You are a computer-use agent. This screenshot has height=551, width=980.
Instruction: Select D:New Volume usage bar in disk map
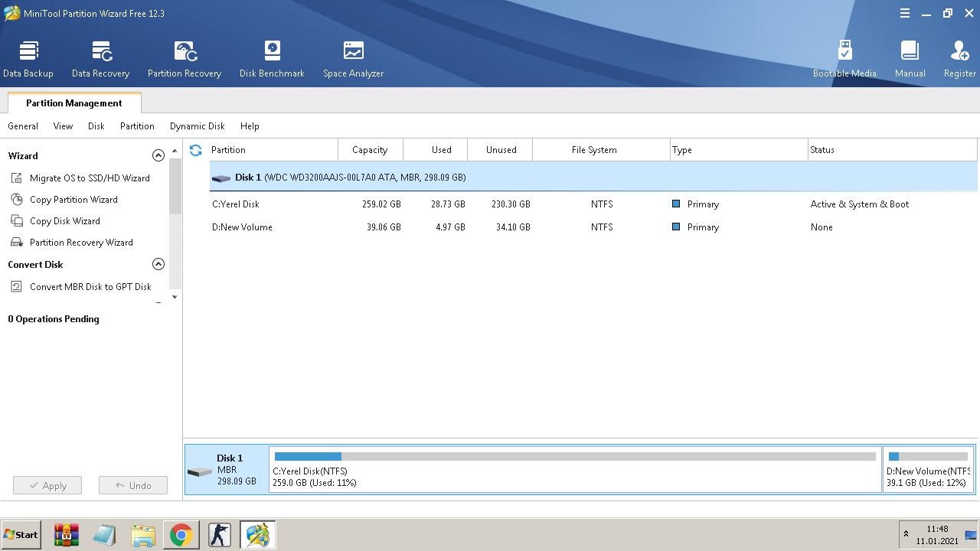point(928,457)
